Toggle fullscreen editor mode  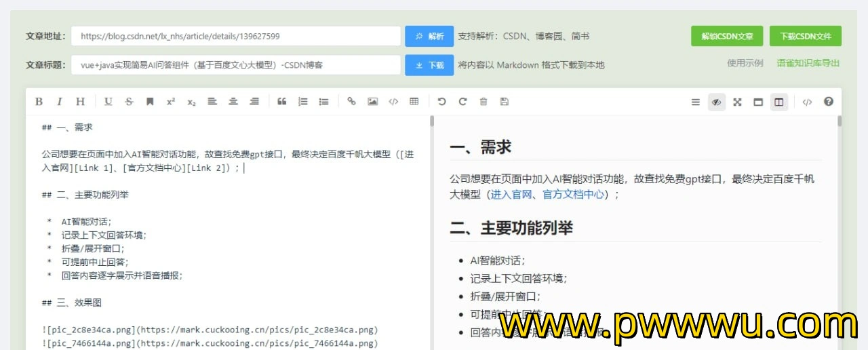tap(737, 102)
